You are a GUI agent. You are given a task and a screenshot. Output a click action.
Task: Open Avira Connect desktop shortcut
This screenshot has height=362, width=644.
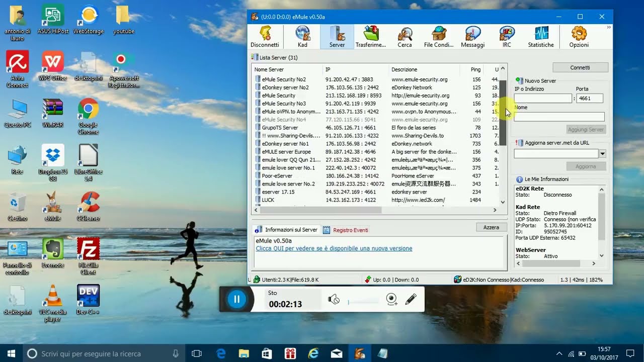pyautogui.click(x=17, y=70)
